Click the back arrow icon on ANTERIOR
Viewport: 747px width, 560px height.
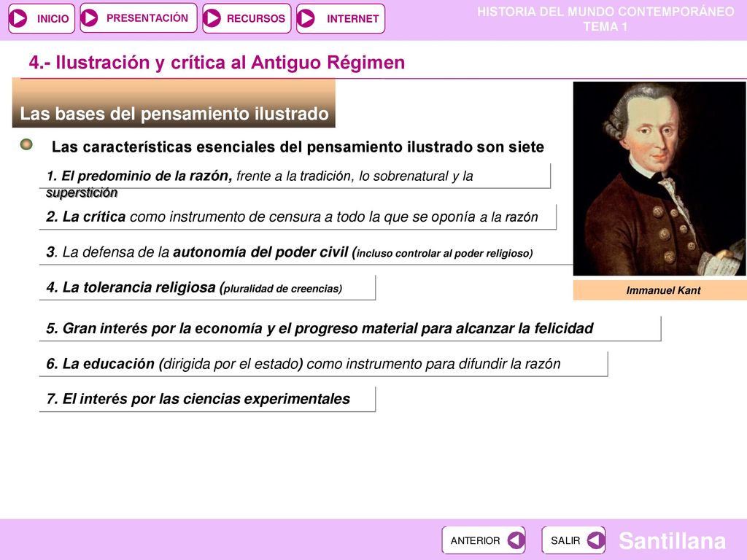(x=516, y=540)
